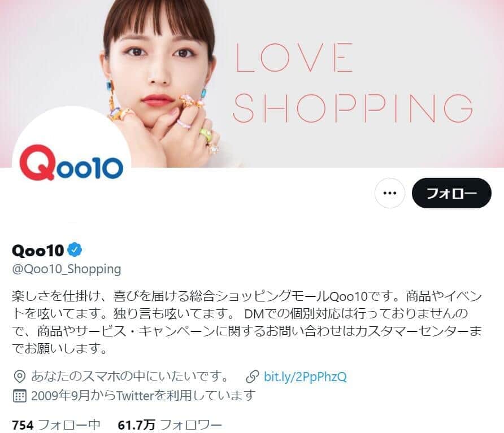504x433 pixels.
Task: Click the calendar join date icon
Action: (x=19, y=396)
